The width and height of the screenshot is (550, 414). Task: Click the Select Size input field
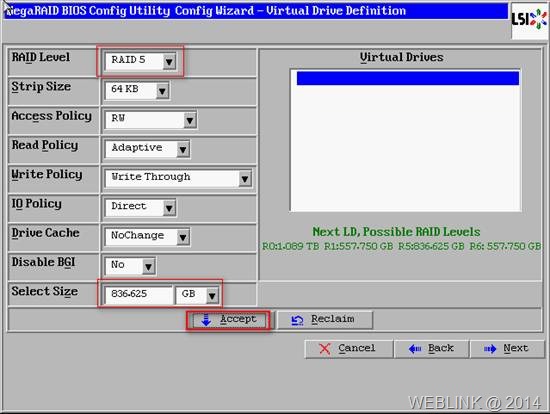tap(139, 295)
